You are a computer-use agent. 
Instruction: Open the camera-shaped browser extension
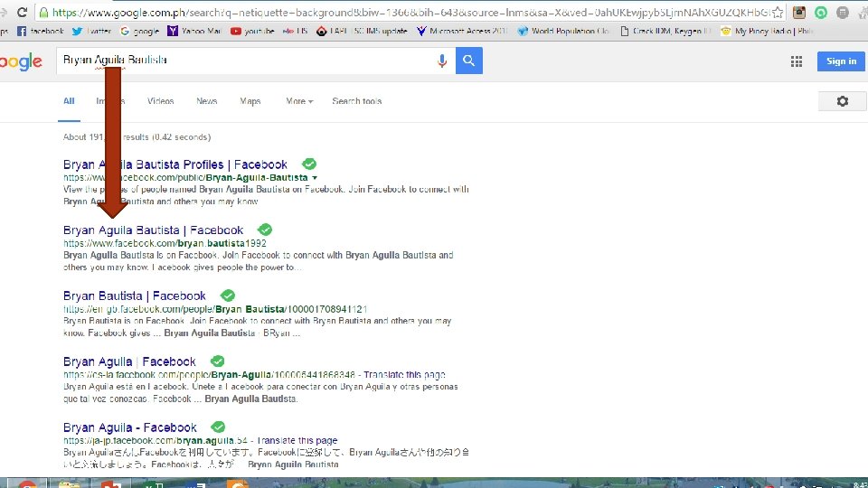coord(798,12)
